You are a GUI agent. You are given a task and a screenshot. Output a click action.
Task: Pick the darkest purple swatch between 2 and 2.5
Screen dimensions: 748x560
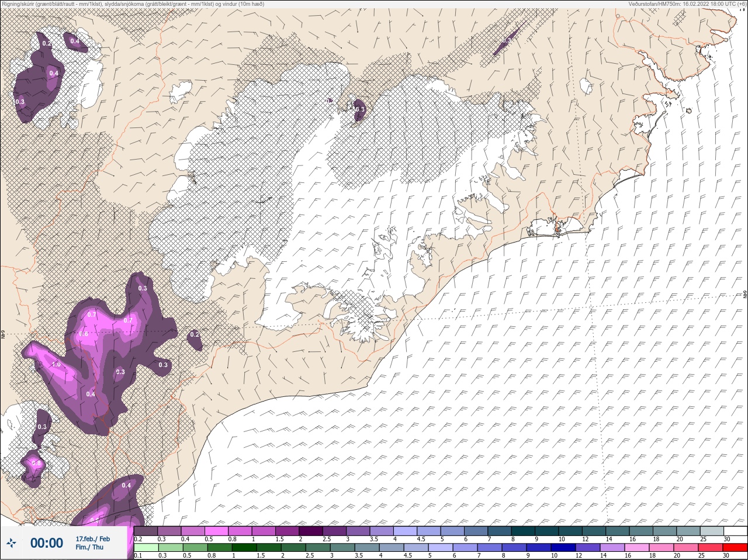311,531
